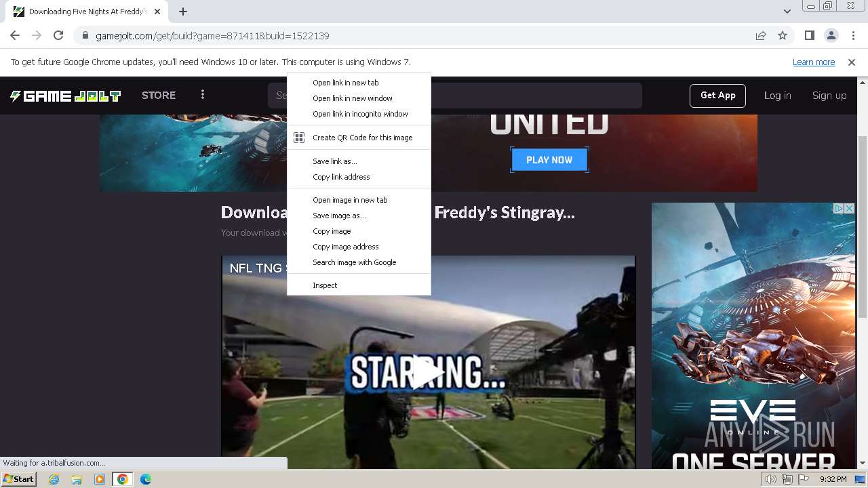The image size is (868, 488).
Task: Open the share page icon in the address bar
Action: pos(761,36)
